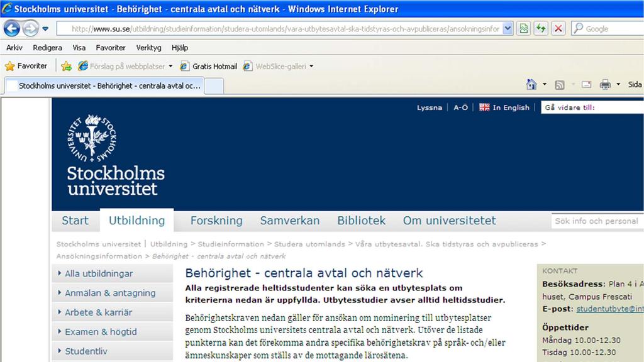
Task: Click the UK flag icon
Action: (484, 107)
